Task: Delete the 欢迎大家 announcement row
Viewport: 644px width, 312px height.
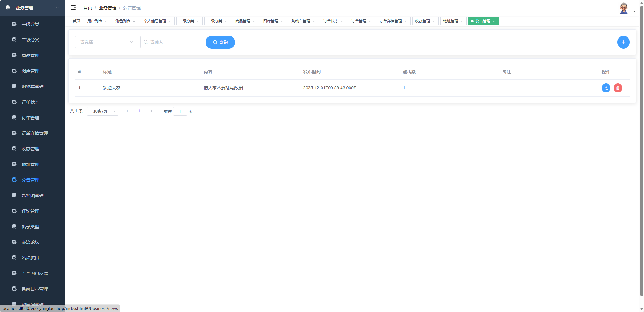Action: (x=618, y=88)
